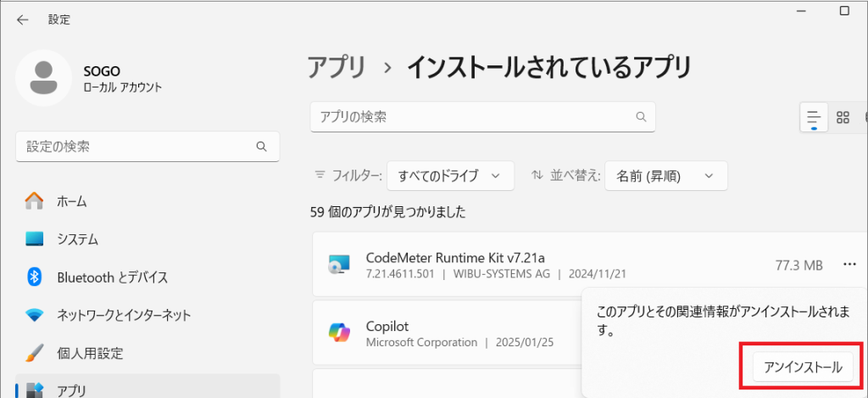This screenshot has height=398, width=868.
Task: Click the sort arrows icon
Action: [537, 175]
